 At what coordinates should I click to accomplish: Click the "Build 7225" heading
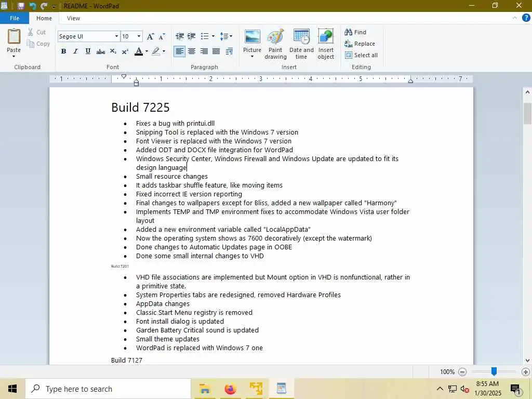pyautogui.click(x=140, y=107)
